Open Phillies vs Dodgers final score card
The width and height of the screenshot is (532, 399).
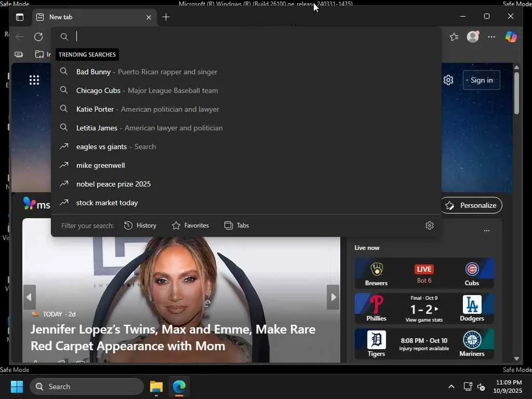424,309
